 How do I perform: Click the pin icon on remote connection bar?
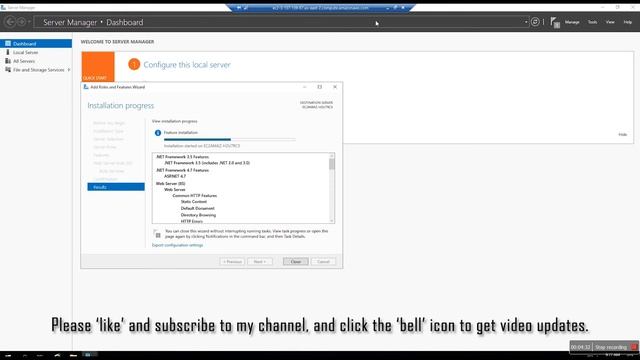pyautogui.click(x=239, y=7)
